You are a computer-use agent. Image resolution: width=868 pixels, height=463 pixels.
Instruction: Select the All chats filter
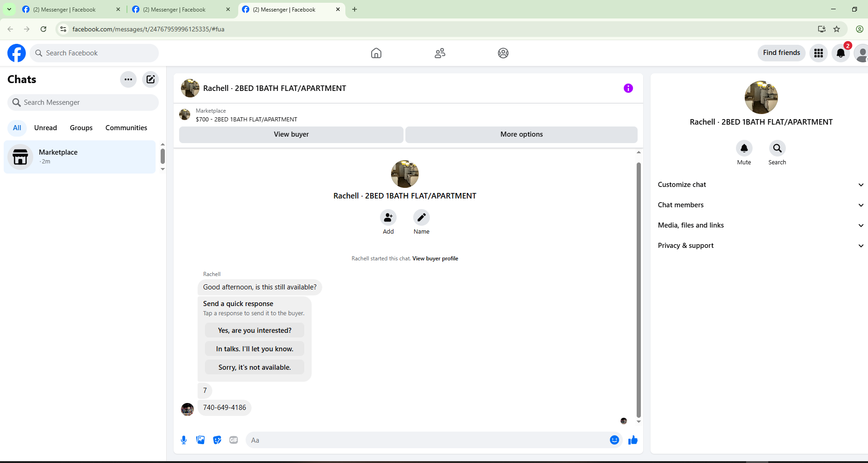point(17,128)
